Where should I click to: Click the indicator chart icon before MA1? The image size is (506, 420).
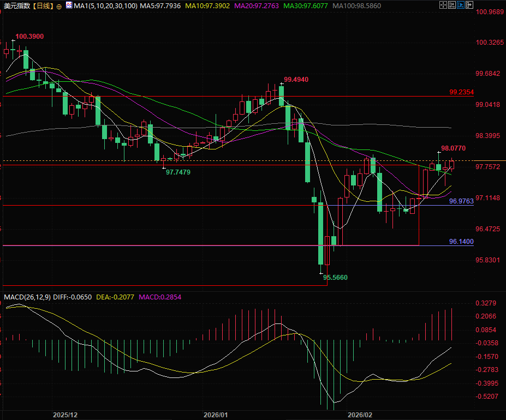click(x=69, y=5)
